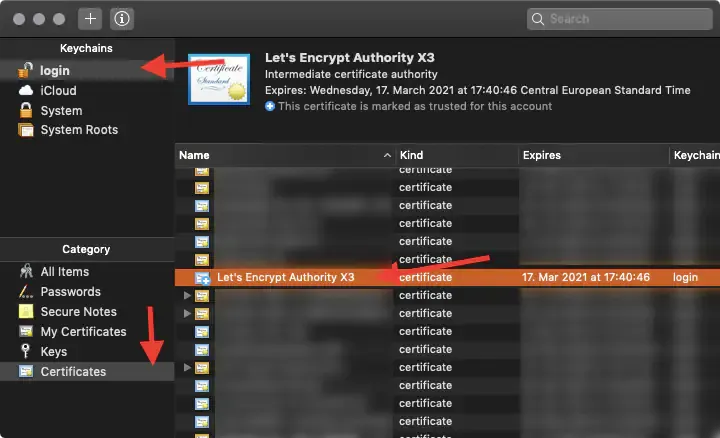Click the plus add item toolbar button
This screenshot has width=720, height=438.
(90, 19)
